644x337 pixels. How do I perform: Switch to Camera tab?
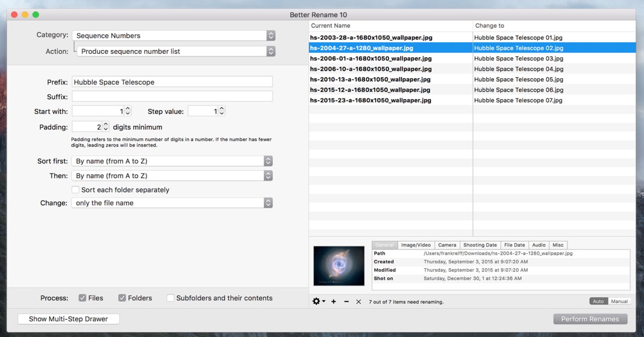pyautogui.click(x=447, y=245)
